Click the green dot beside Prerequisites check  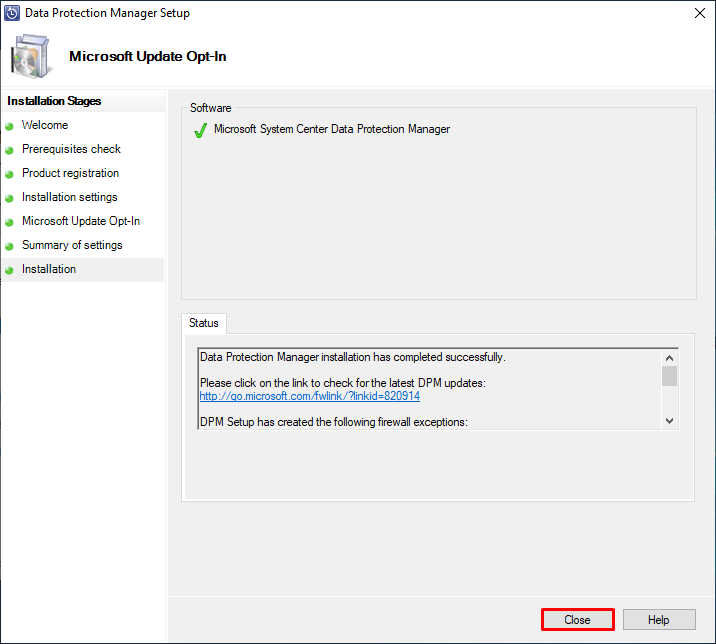[9, 150]
